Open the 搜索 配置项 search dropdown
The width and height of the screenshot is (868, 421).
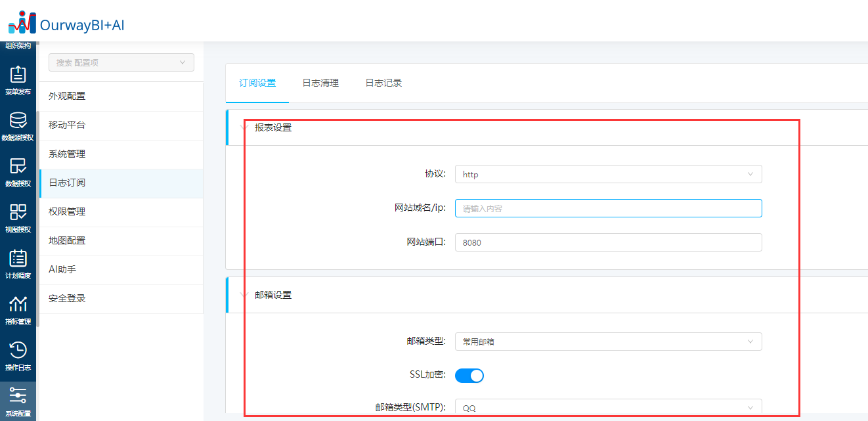pos(121,62)
